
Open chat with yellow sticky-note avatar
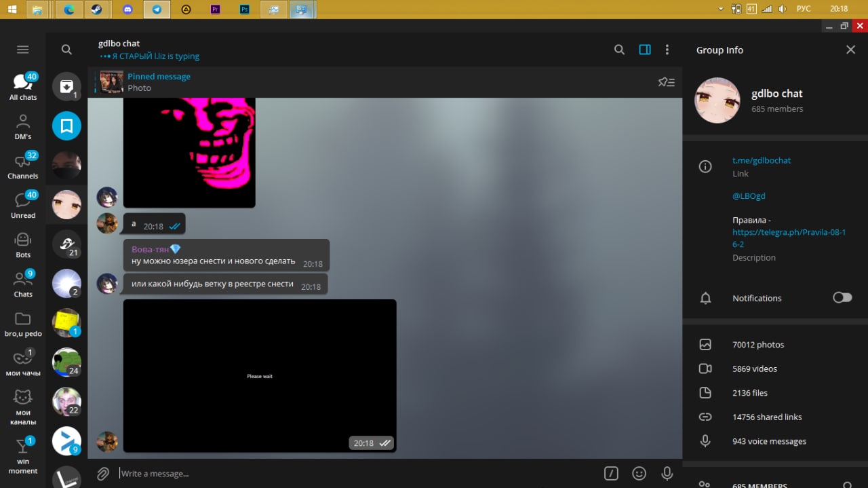point(66,323)
